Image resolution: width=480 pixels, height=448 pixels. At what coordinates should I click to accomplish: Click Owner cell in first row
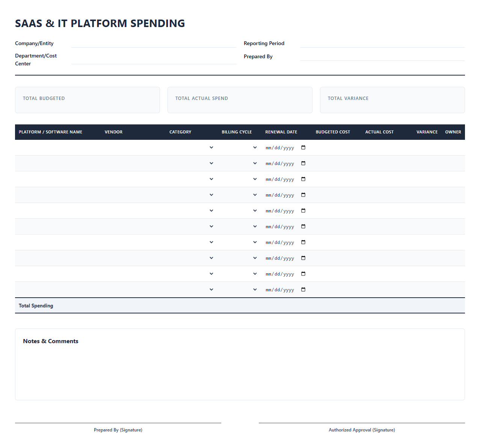coord(453,148)
